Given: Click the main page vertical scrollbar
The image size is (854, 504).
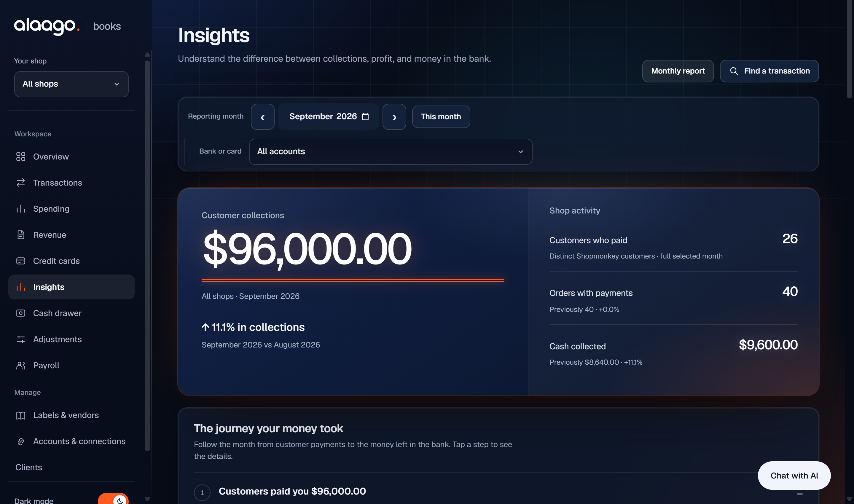Looking at the screenshot, I should (x=850, y=49).
